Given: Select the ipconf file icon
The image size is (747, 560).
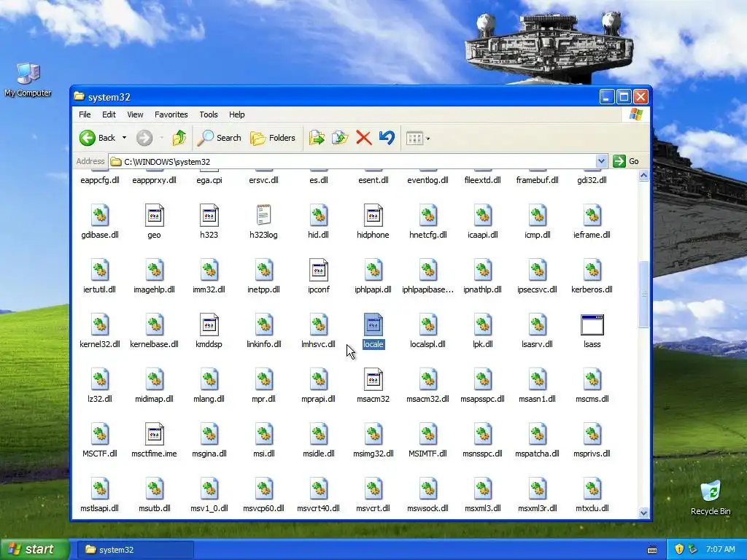Looking at the screenshot, I should point(318,271).
